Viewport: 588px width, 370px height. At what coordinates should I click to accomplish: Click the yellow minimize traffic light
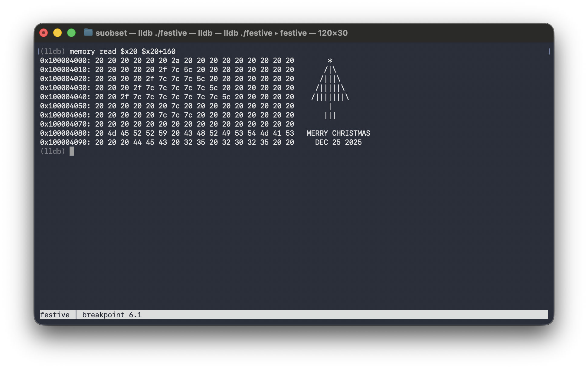[57, 32]
